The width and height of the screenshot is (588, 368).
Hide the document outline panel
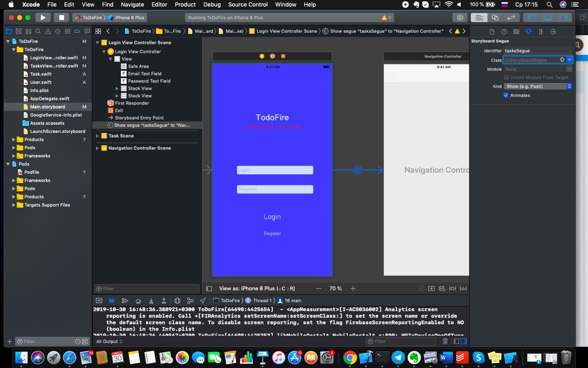209,288
